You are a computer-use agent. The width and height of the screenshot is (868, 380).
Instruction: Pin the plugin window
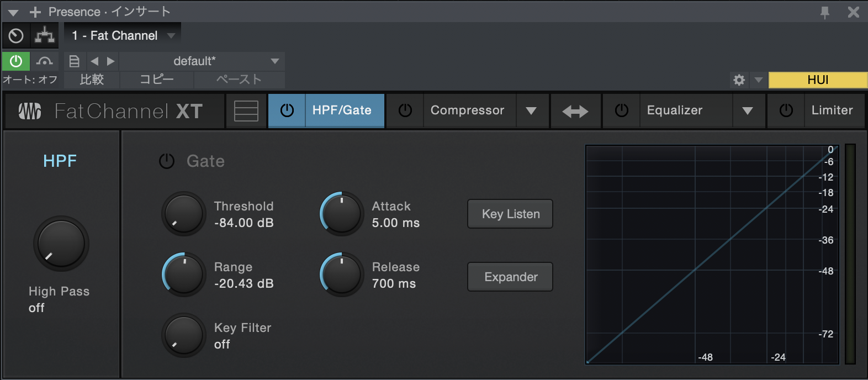tap(825, 12)
